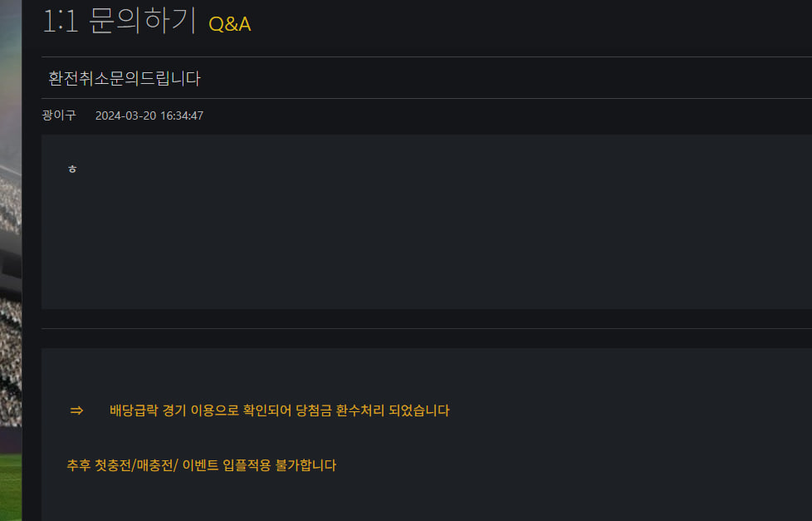Viewport: 812px width, 521px height.
Task: Click the reply line starting with '배당급락 경기'
Action: pyautogui.click(x=279, y=410)
